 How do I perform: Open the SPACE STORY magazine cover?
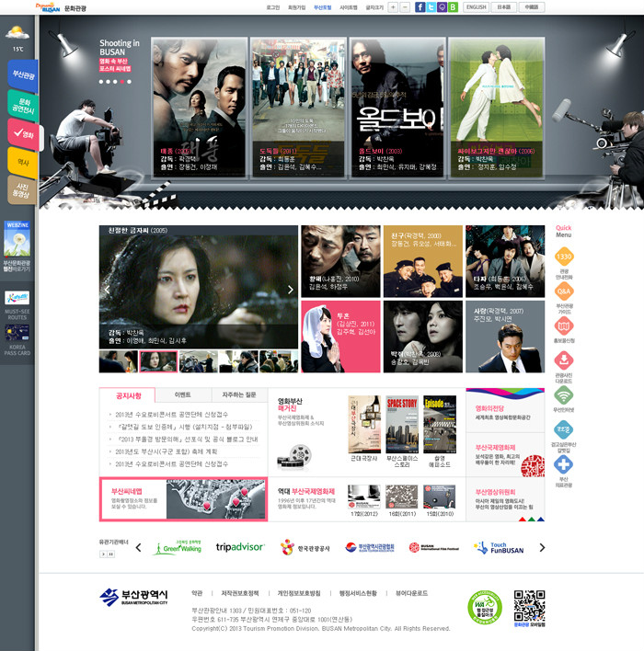coord(402,424)
